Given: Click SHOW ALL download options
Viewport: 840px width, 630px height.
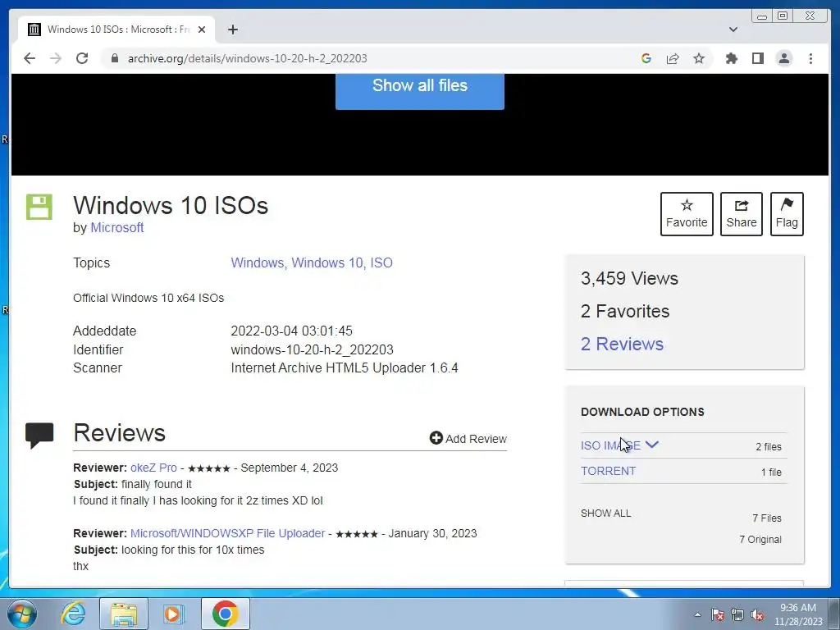Looking at the screenshot, I should coord(606,514).
